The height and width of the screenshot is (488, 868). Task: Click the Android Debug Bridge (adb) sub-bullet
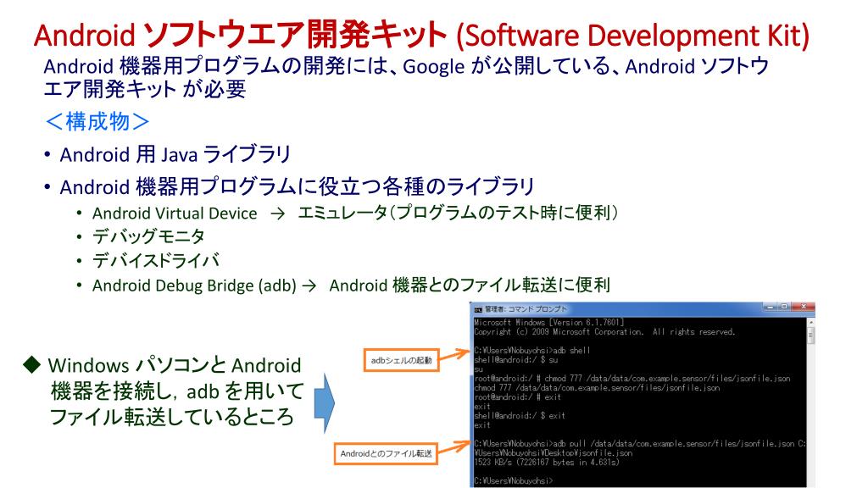click(x=351, y=286)
